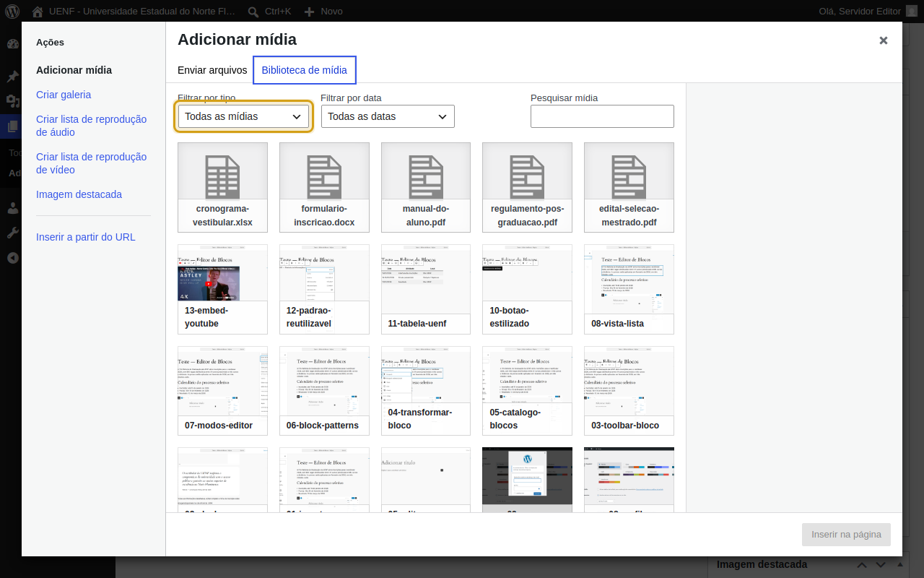
Task: Move Imagem destacada panel down chevron
Action: [x=880, y=565]
